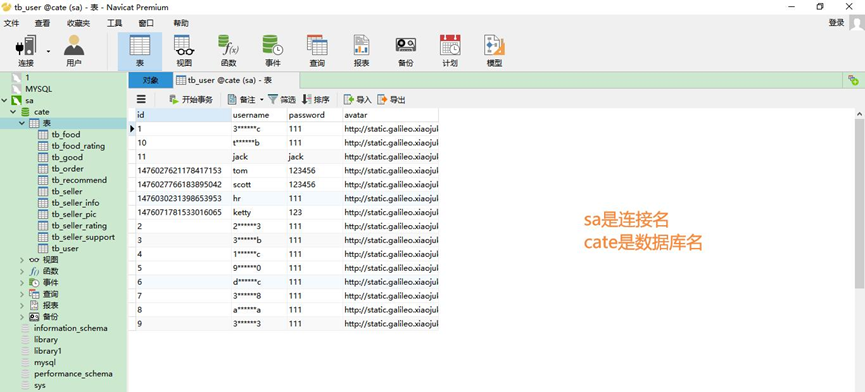Collapse the cate database node
The width and height of the screenshot is (865, 392).
(13, 112)
